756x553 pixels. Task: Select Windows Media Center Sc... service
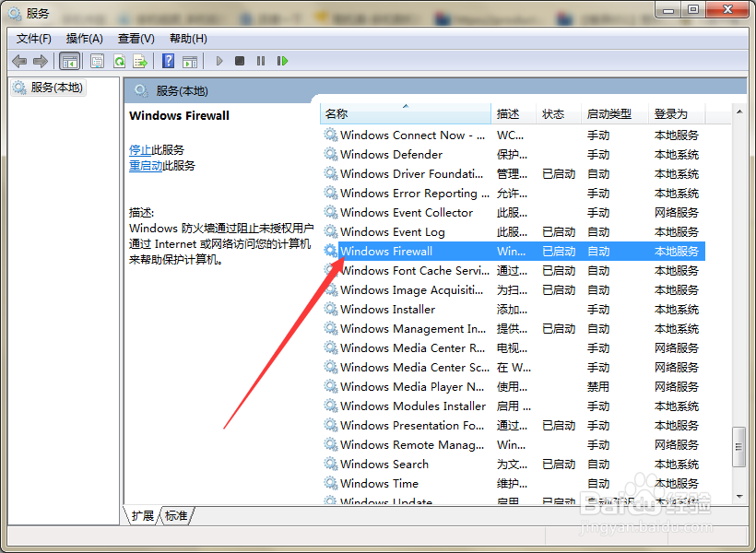tap(514, 367)
